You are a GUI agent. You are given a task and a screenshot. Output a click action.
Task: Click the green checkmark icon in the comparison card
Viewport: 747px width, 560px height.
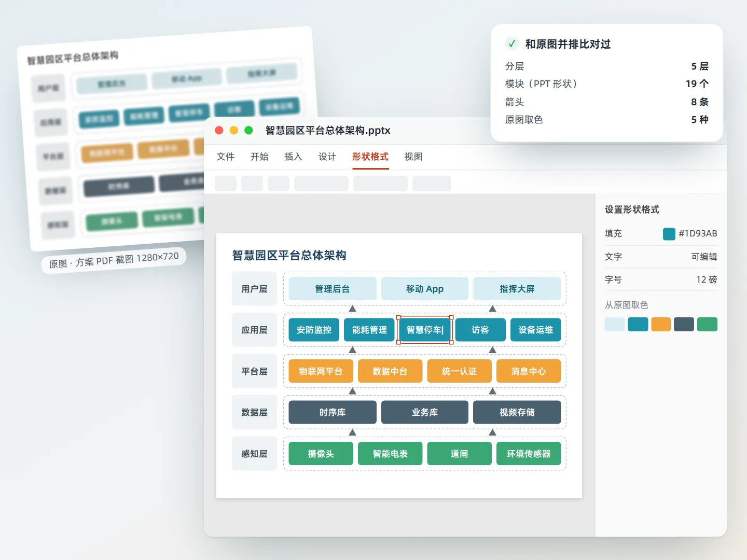pyautogui.click(x=511, y=44)
